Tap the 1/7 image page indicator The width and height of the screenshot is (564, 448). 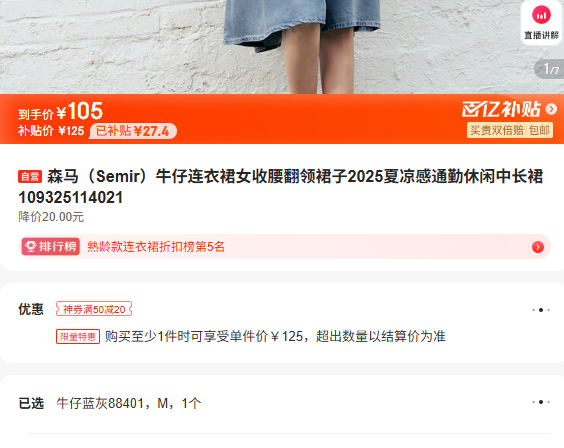(550, 69)
